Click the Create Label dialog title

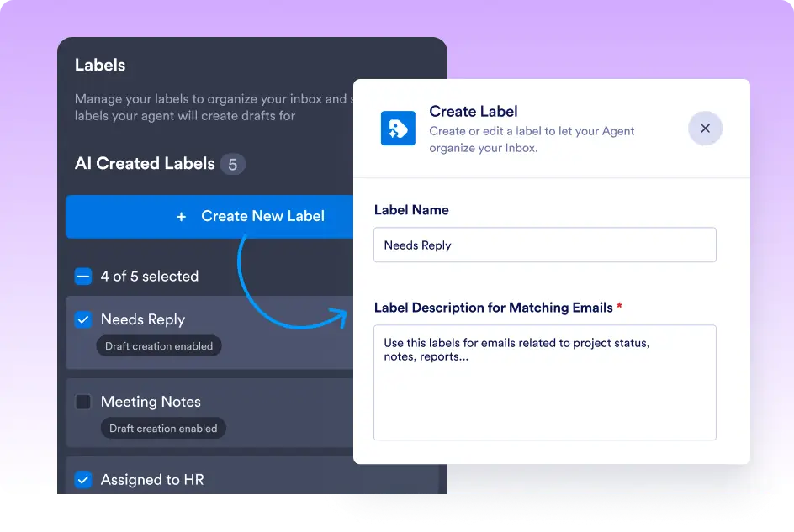tap(473, 111)
